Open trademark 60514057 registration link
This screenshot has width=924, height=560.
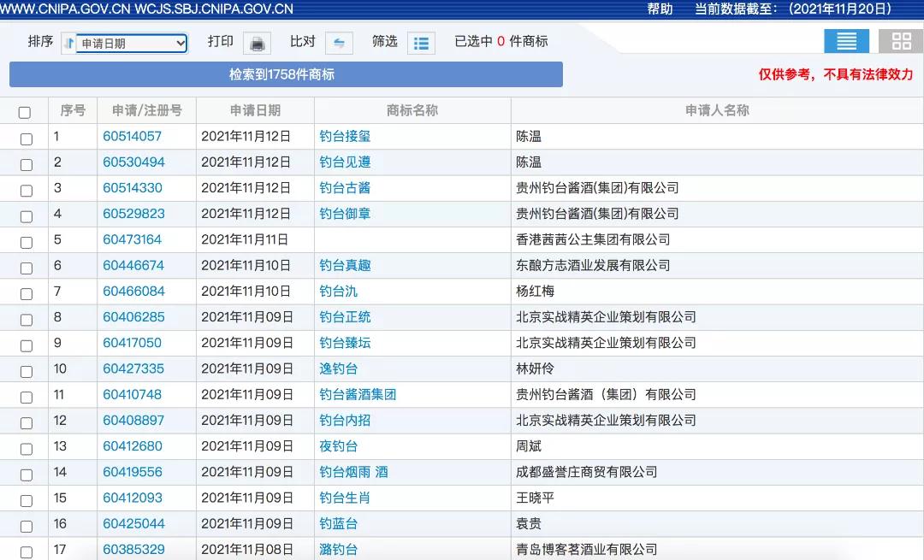pyautogui.click(x=133, y=137)
